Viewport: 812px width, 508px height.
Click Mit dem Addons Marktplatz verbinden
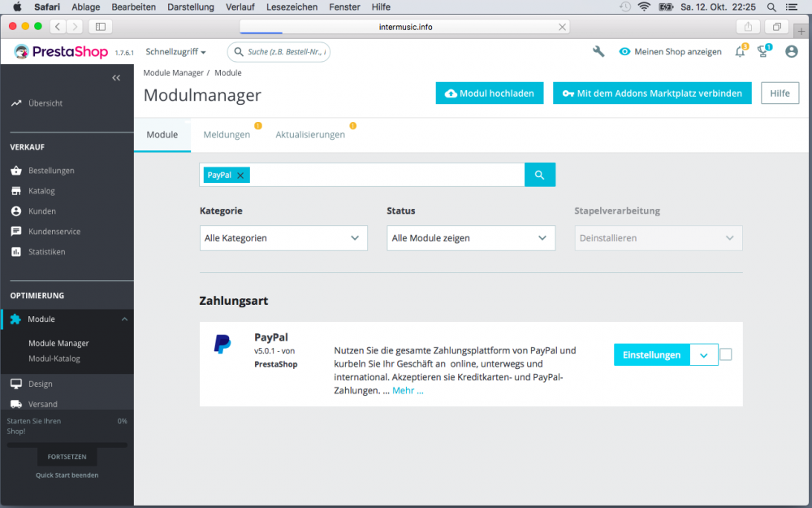[x=652, y=93]
